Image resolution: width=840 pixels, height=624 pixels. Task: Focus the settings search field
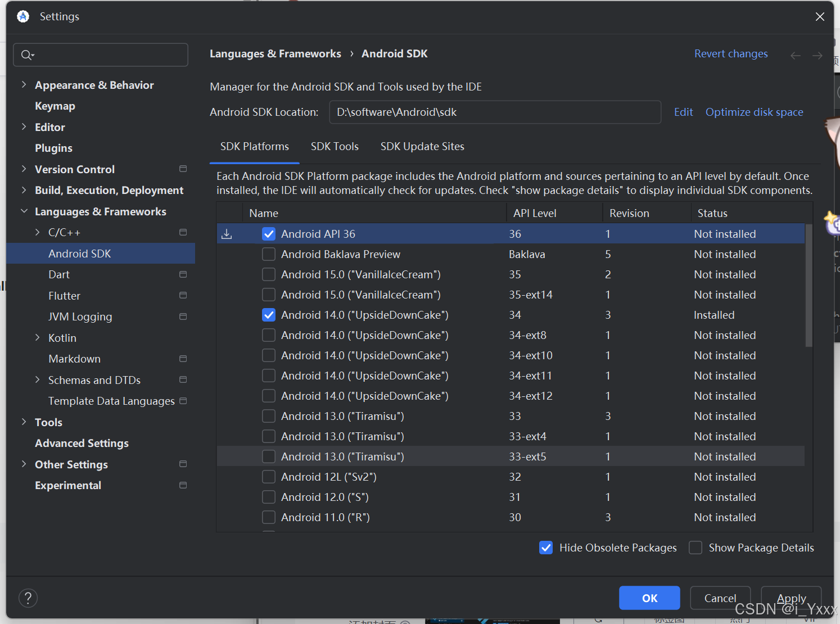point(101,55)
